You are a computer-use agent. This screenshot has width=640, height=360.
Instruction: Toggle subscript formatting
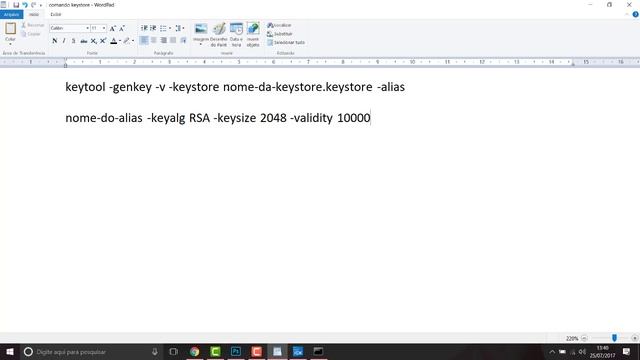coord(93,41)
